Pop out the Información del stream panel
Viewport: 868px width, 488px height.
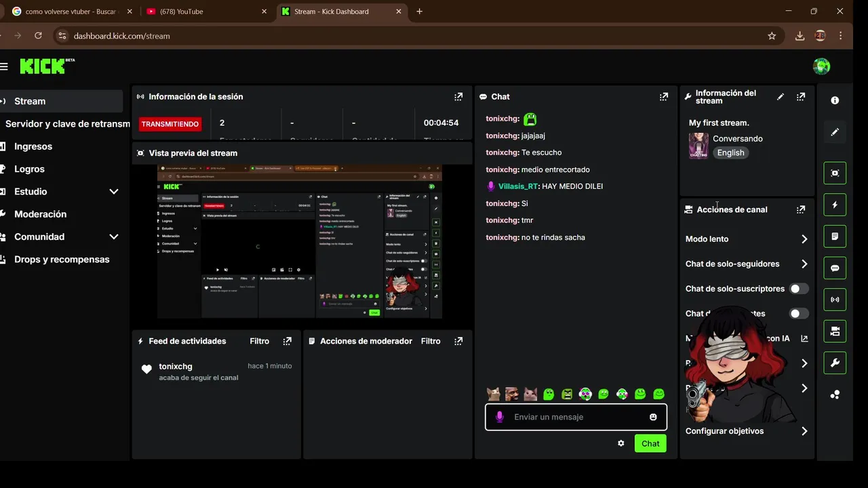pos(801,97)
